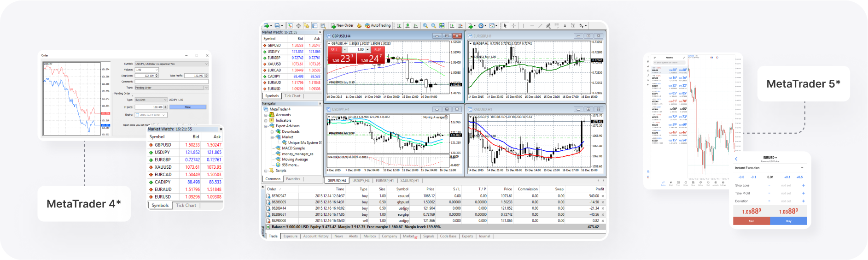The image size is (868, 260).
Task: Switch chart to bar chart mode
Action: [x=399, y=25]
